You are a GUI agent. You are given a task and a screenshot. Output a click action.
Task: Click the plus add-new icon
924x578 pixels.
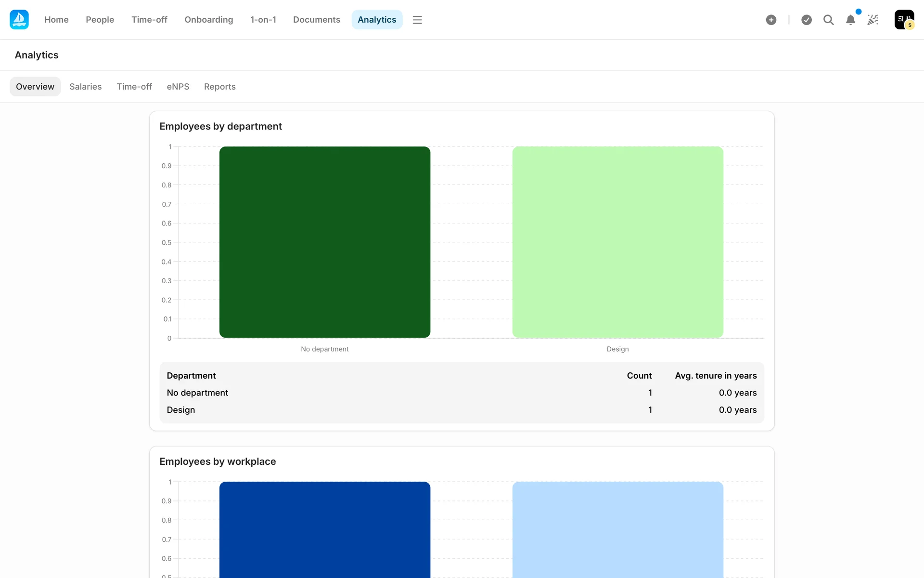point(771,20)
